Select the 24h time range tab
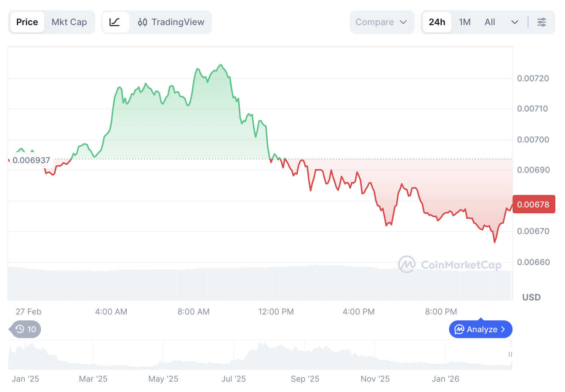 437,22
